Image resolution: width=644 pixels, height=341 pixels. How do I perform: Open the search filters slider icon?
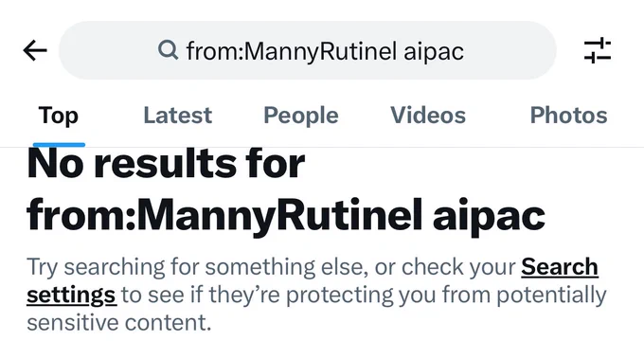tap(598, 50)
